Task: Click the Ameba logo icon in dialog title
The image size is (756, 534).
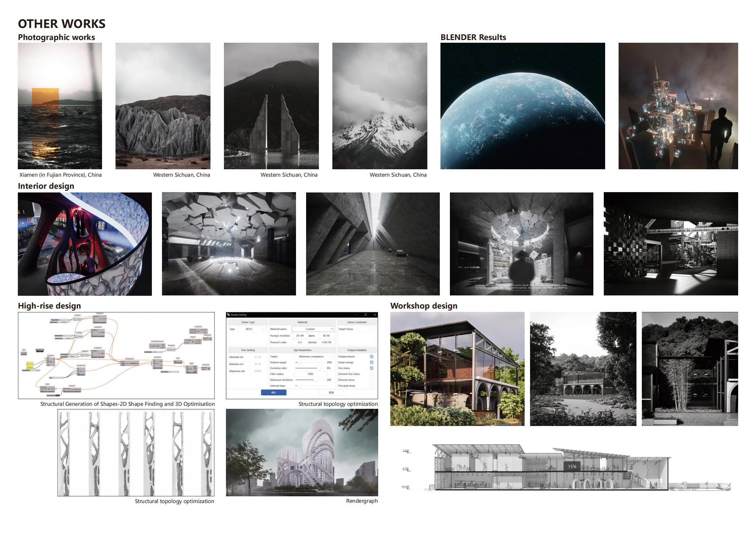Action: coord(229,315)
